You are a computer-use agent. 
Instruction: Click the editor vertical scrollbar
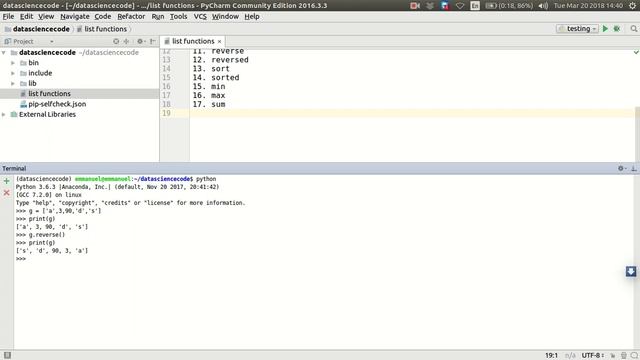point(637,133)
